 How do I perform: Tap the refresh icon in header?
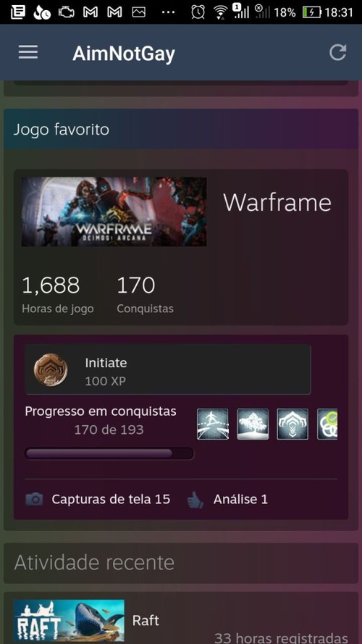coord(338,53)
